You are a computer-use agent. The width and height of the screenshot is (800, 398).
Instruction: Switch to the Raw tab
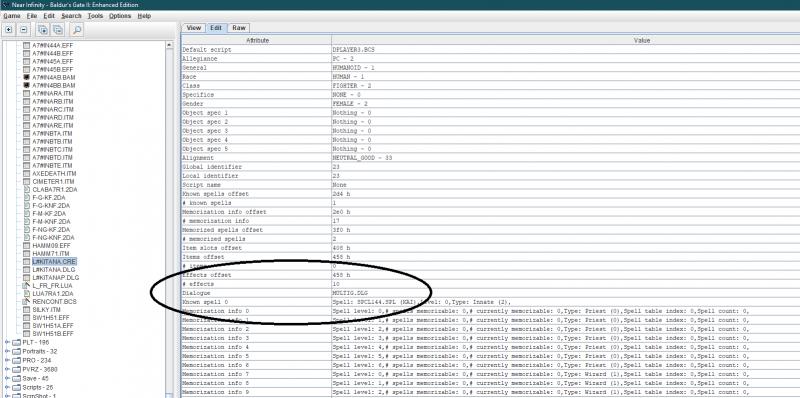[238, 28]
